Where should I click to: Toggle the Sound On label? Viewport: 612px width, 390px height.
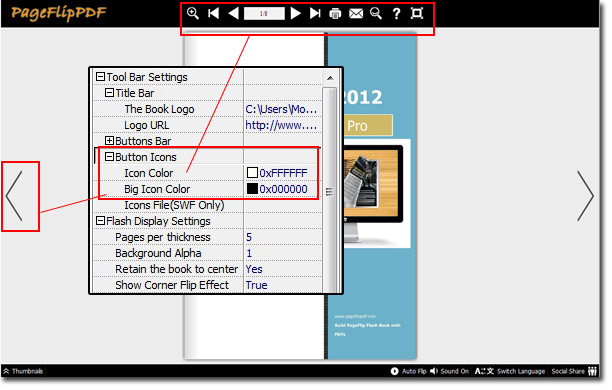point(455,372)
